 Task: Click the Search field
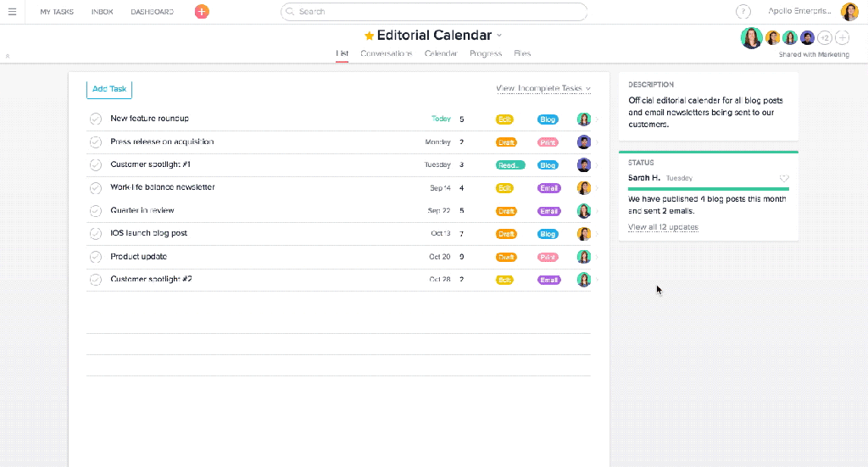coord(434,12)
